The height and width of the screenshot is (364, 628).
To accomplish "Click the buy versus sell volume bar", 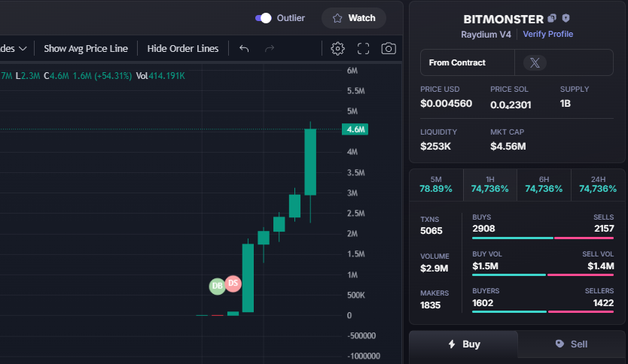I will (x=543, y=275).
